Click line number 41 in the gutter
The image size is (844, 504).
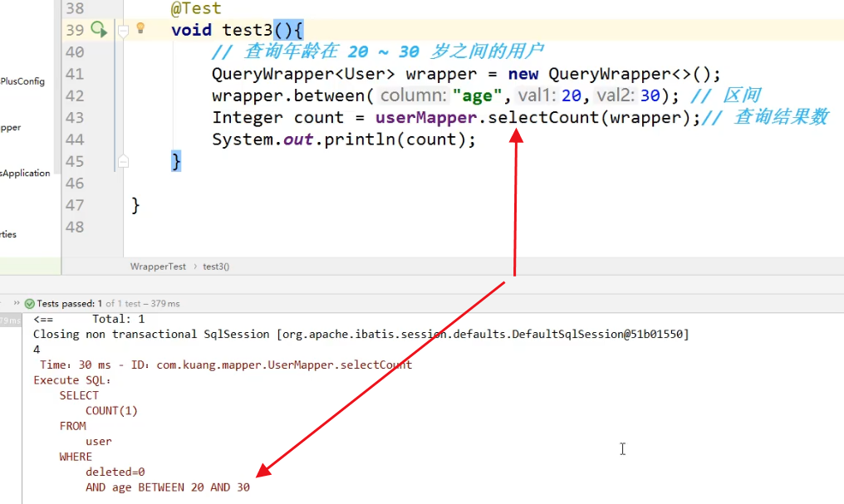(75, 74)
